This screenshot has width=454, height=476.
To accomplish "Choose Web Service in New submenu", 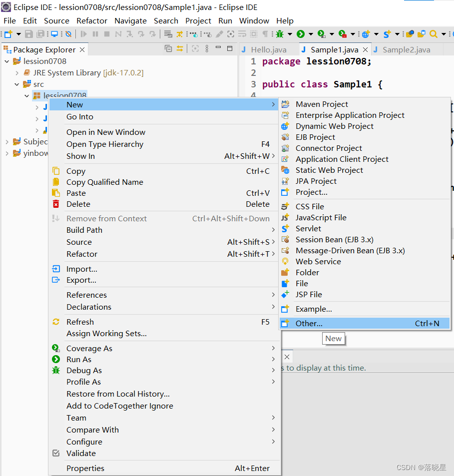I will (364, 262).
